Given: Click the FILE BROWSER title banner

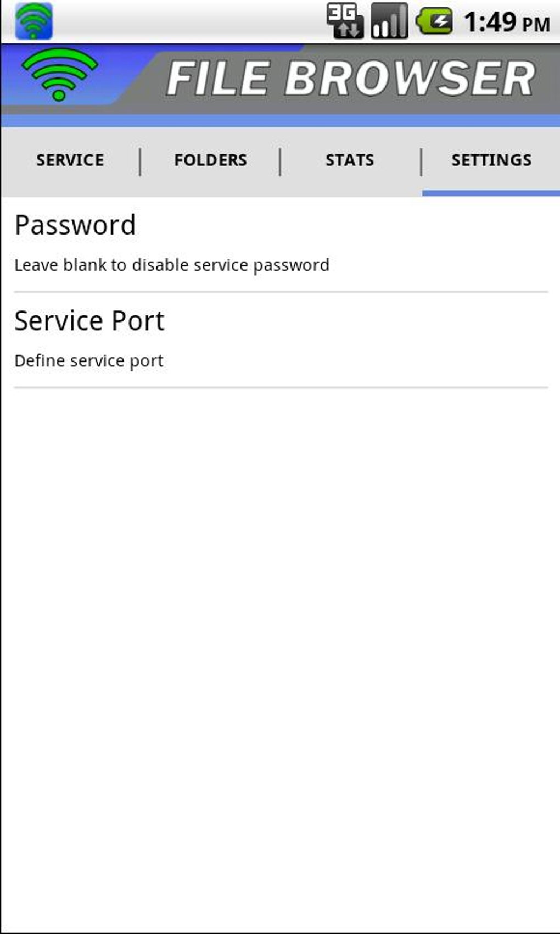Looking at the screenshot, I should pos(350,79).
